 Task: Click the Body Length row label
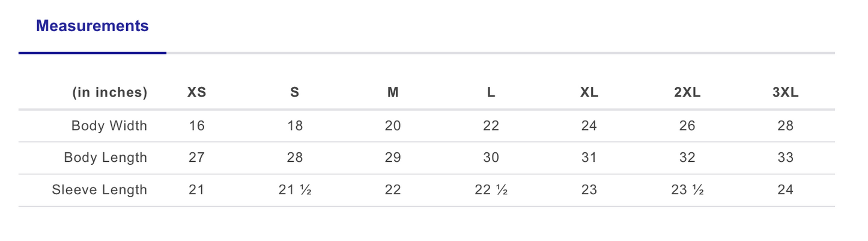tap(105, 158)
